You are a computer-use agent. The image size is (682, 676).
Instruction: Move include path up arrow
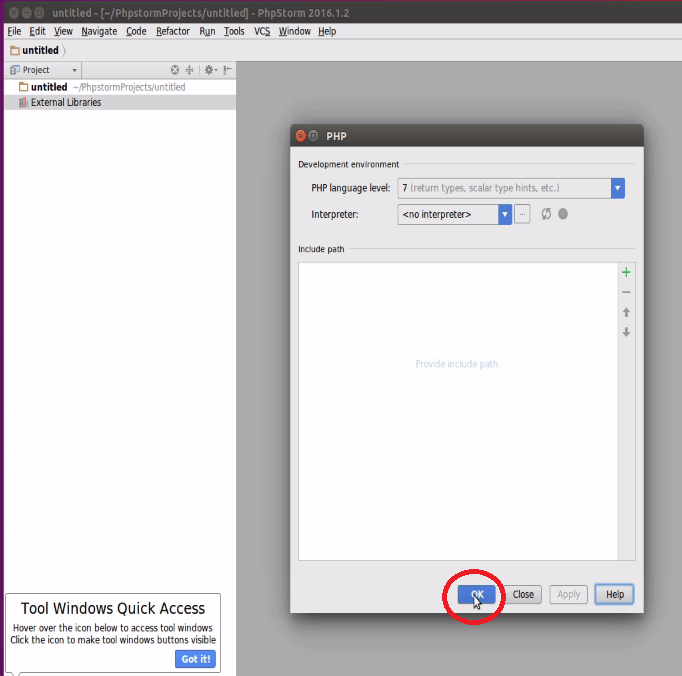tap(626, 312)
